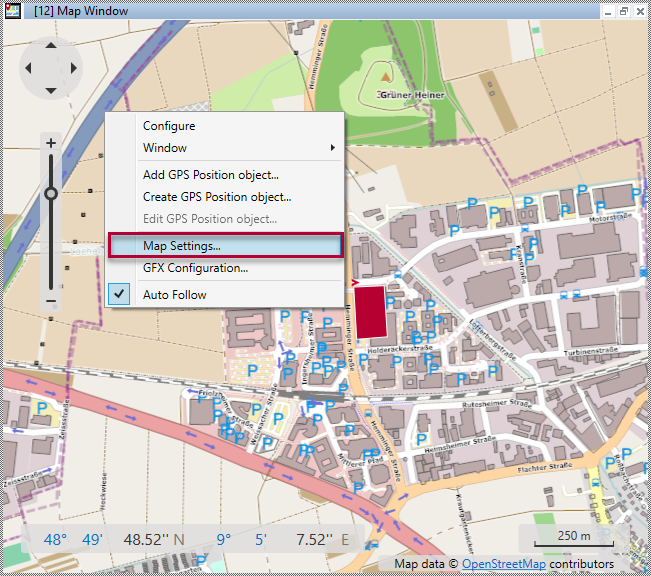This screenshot has height=576, width=651.
Task: Click the zoom slider handle
Action: tap(51, 193)
